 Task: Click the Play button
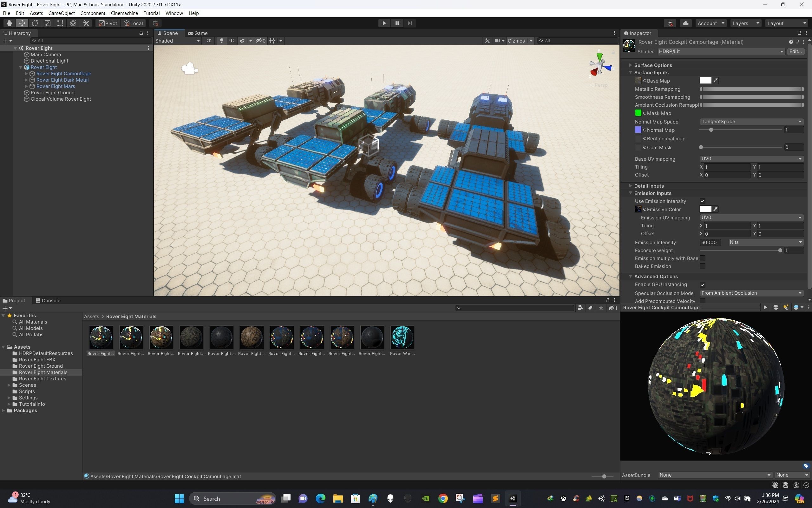(x=384, y=23)
